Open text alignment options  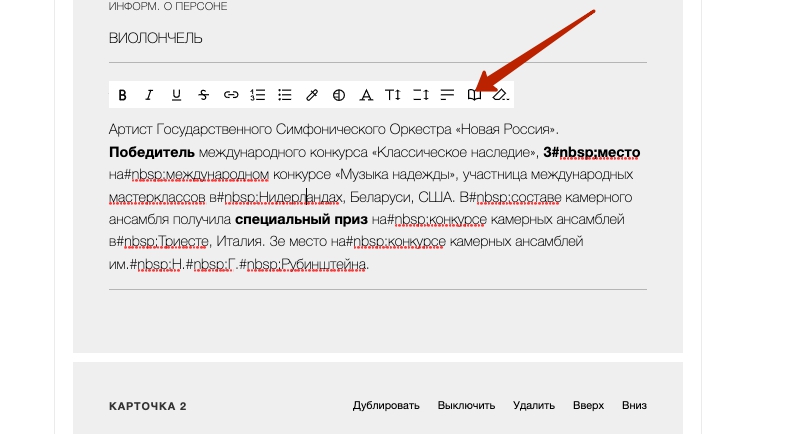click(x=447, y=95)
